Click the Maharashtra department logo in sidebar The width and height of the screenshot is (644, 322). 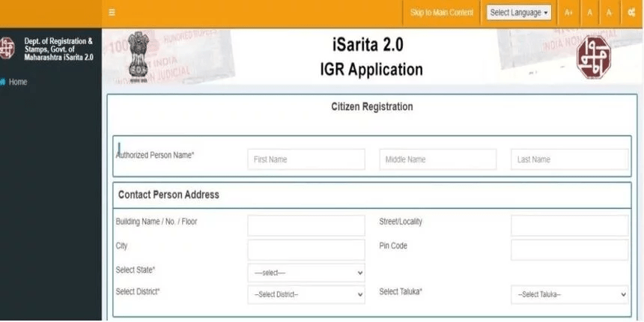coord(7,49)
